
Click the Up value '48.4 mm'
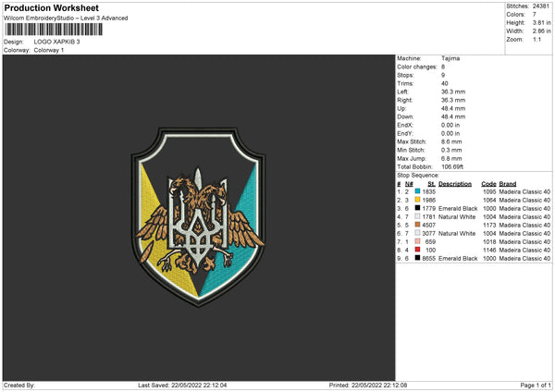click(453, 108)
